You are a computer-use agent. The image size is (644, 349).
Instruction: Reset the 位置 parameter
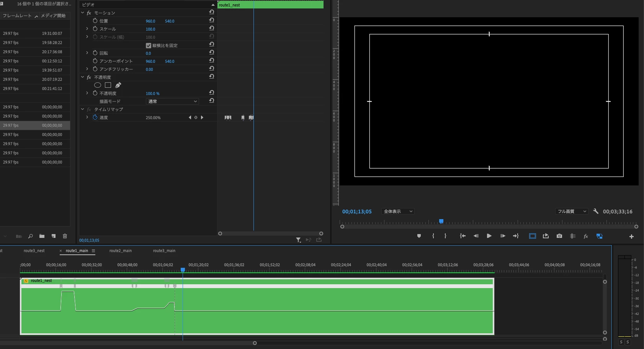(211, 20)
